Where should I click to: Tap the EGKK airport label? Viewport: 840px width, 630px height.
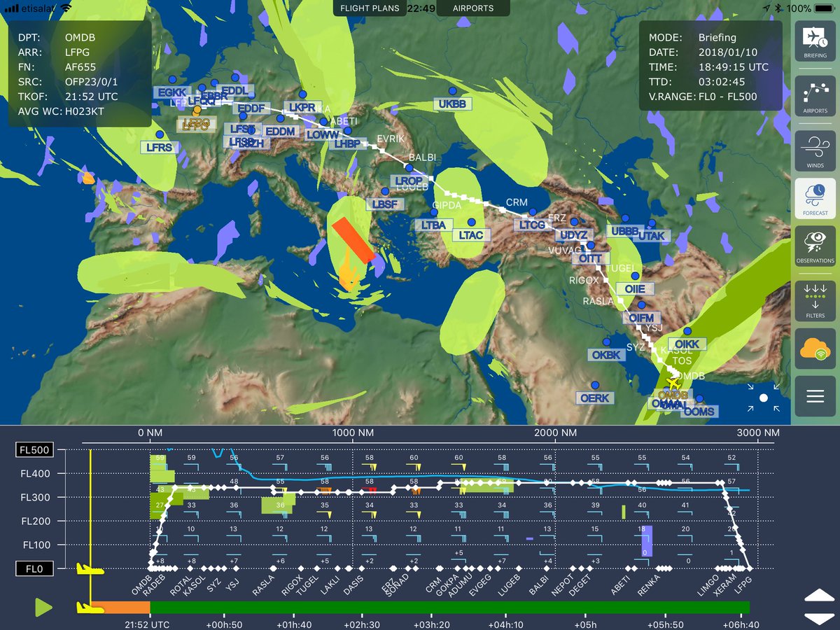point(171,92)
